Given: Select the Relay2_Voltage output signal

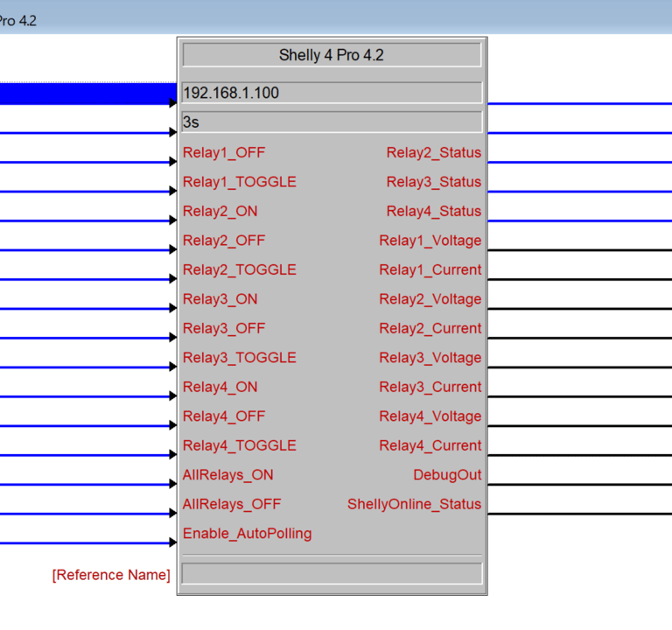Looking at the screenshot, I should coord(430,299).
